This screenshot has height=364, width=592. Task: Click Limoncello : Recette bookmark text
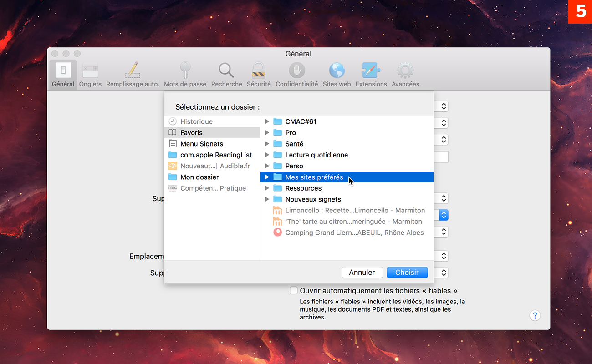click(355, 210)
